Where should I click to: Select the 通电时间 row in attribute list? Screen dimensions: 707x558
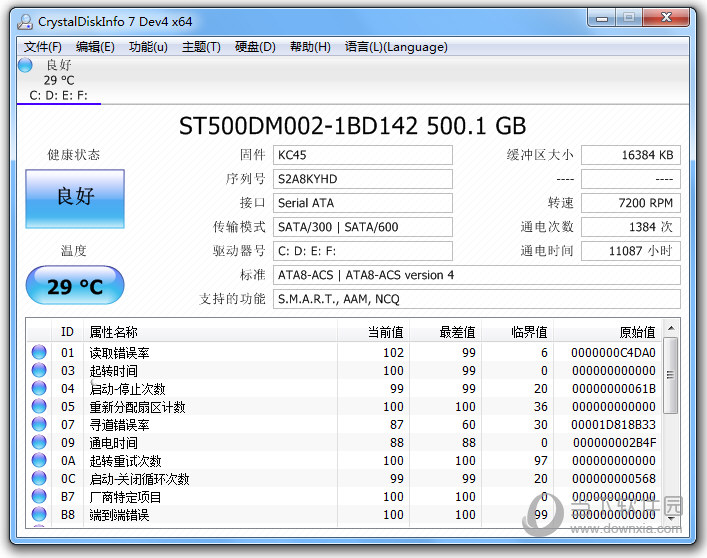[x=344, y=443]
